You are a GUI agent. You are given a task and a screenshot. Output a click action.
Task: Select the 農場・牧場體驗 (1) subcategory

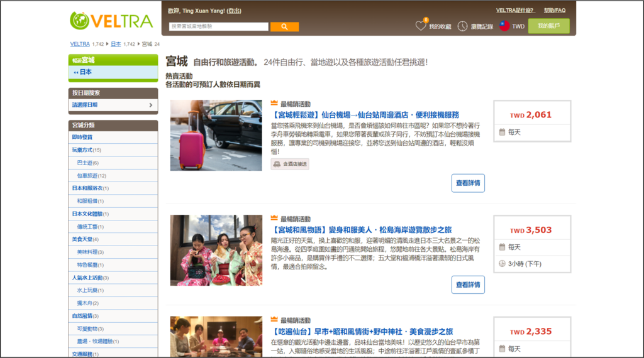[x=113, y=342]
